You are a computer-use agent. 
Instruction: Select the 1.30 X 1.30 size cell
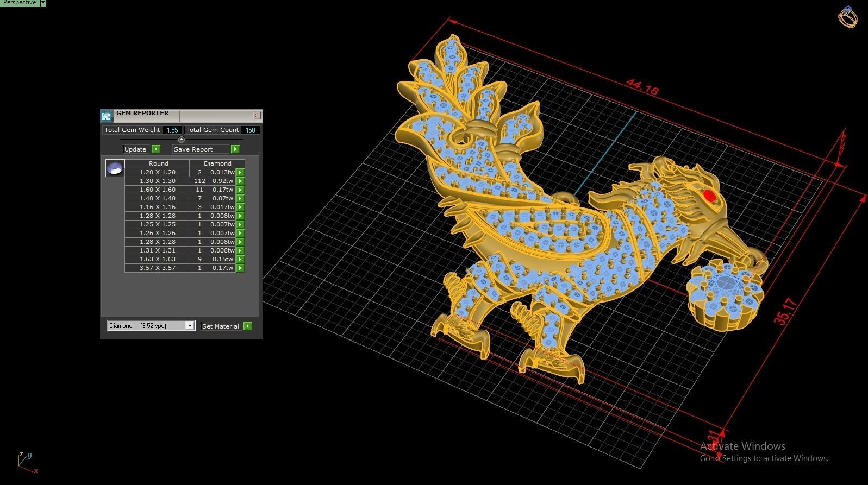158,181
